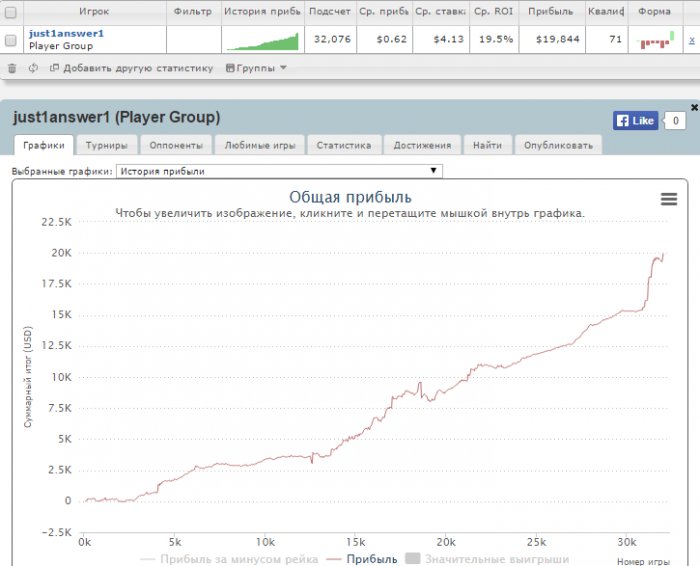Toggle the Значительные выигрыши legend
The width and height of the screenshot is (700, 566).
[x=488, y=559]
